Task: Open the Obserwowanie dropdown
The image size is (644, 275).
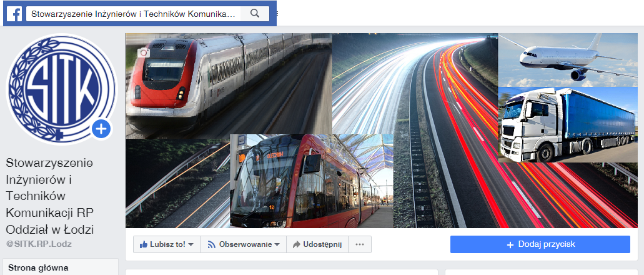Action: pyautogui.click(x=243, y=244)
